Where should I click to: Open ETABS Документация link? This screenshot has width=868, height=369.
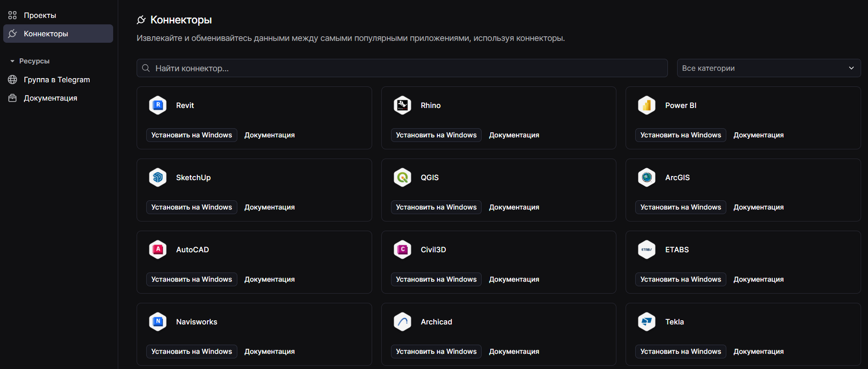[x=759, y=279]
